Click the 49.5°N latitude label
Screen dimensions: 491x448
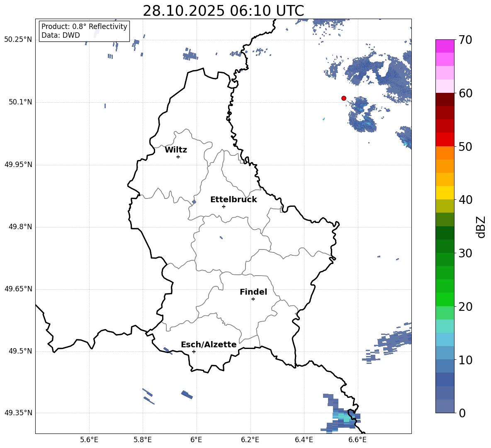click(x=20, y=351)
